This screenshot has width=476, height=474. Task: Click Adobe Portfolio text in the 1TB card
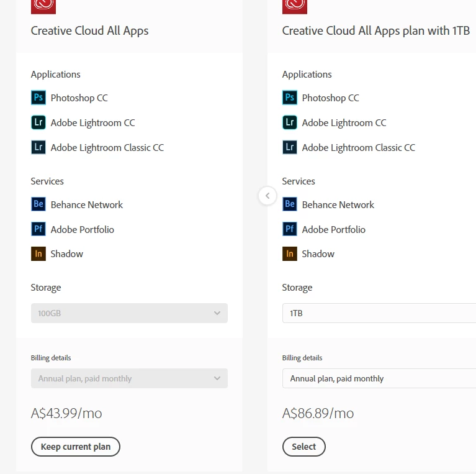[334, 230]
